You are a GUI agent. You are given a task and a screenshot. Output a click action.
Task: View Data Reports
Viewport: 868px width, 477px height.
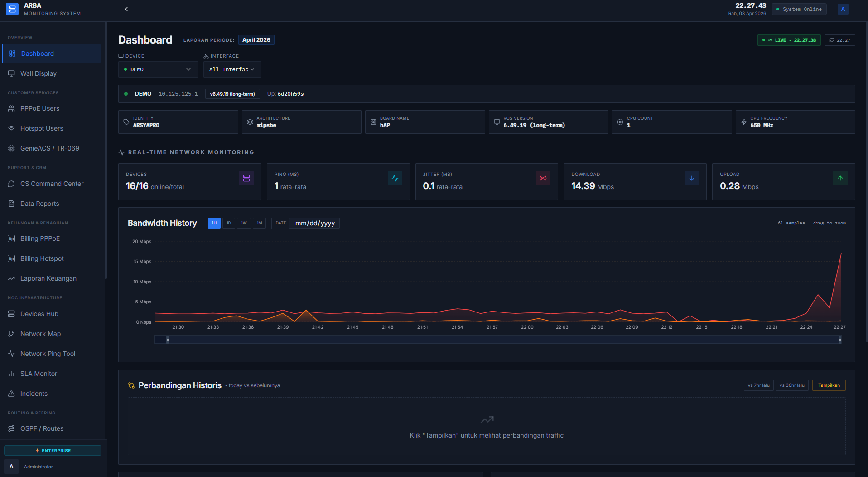pyautogui.click(x=52, y=204)
